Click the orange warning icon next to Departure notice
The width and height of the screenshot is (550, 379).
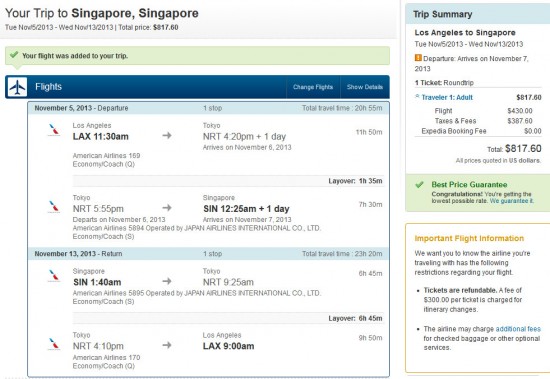[x=418, y=58]
